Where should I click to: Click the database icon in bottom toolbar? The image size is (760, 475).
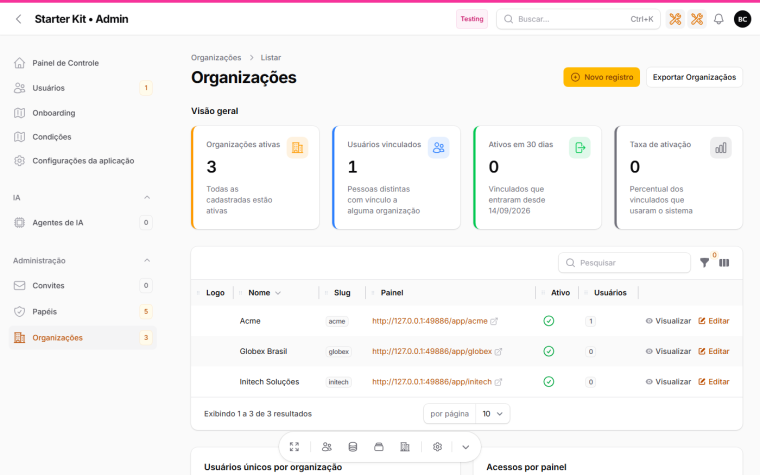[353, 447]
